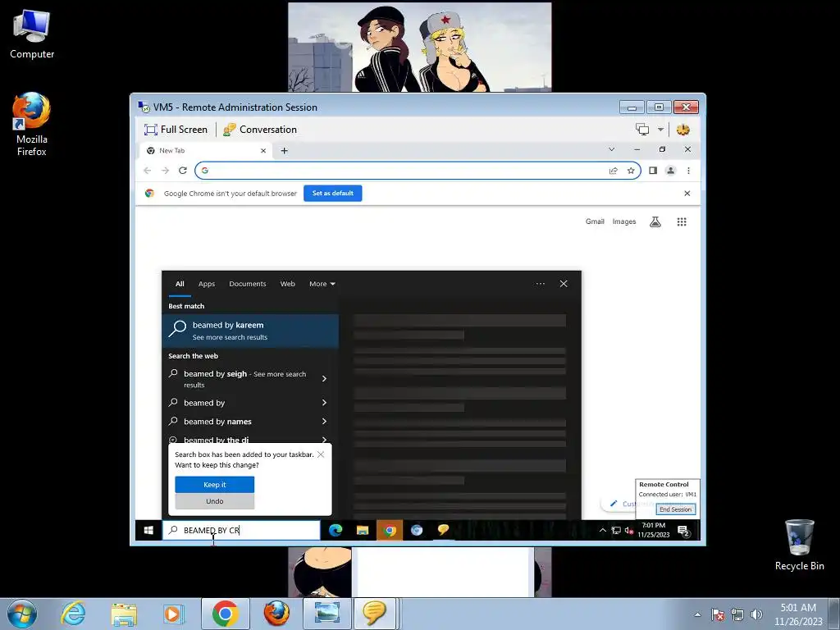Click the Undo button
The height and width of the screenshot is (630, 840).
click(215, 501)
